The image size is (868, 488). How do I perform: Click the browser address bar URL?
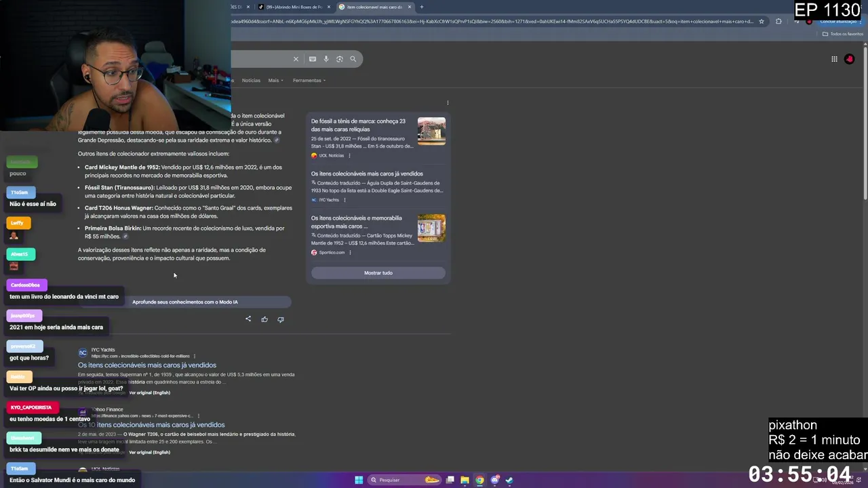(492, 21)
